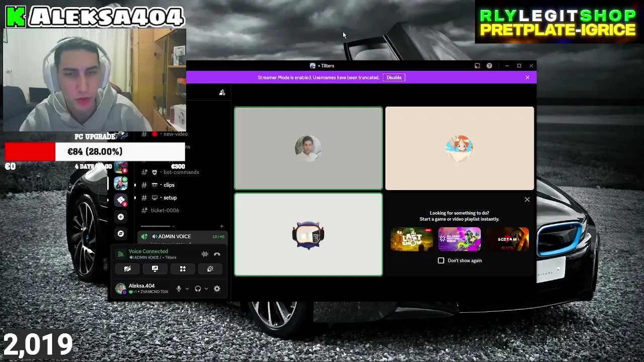This screenshot has width=644, height=362.
Task: Select the bottom-left helmet avatar participant tile
Action: point(308,235)
